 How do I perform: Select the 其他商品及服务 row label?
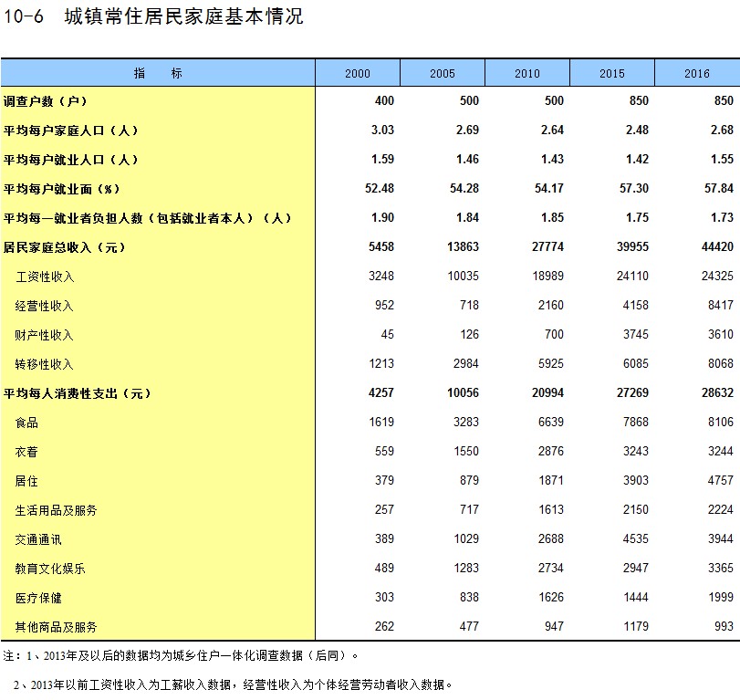tap(56, 627)
